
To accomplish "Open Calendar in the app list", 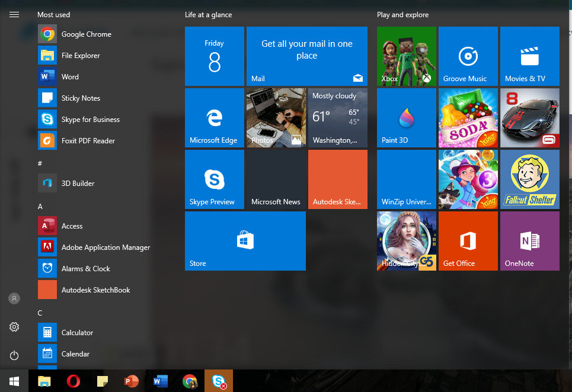I will (x=95, y=354).
